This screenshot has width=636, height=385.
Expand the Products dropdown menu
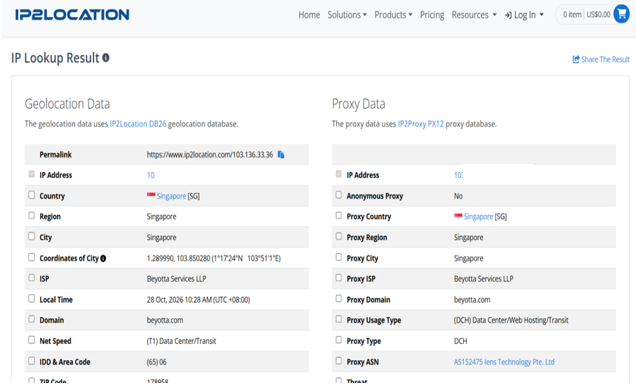coord(393,15)
